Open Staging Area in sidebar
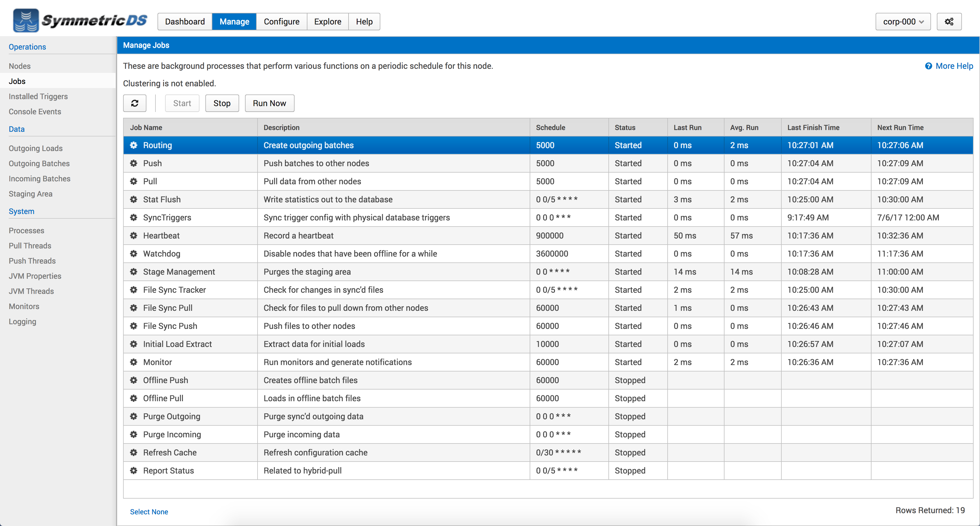Screen dimensions: 980x526 30,194
